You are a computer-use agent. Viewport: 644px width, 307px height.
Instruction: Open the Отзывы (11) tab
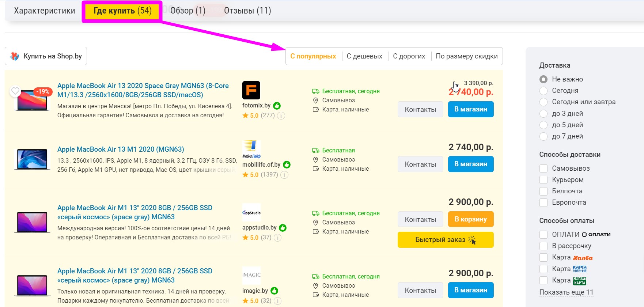247,11
